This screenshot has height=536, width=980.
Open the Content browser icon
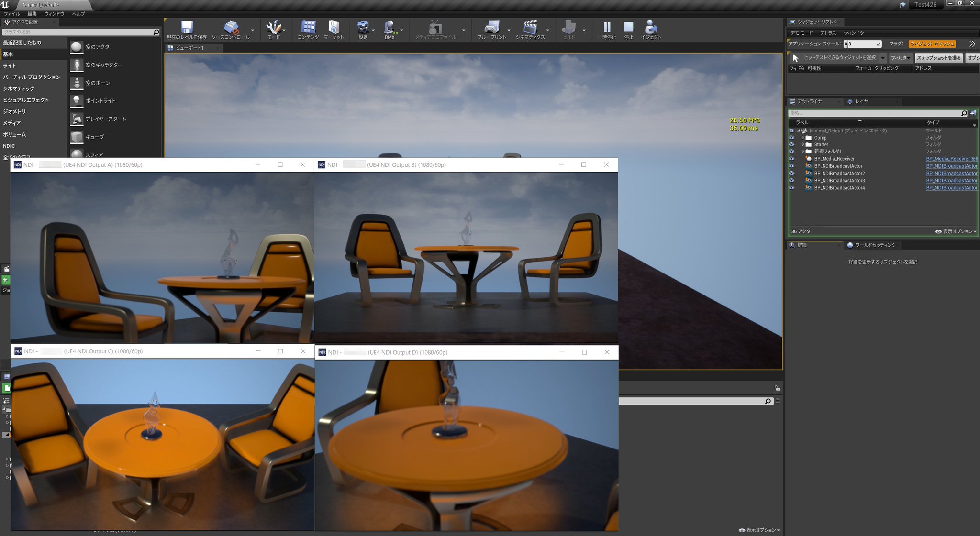click(308, 27)
